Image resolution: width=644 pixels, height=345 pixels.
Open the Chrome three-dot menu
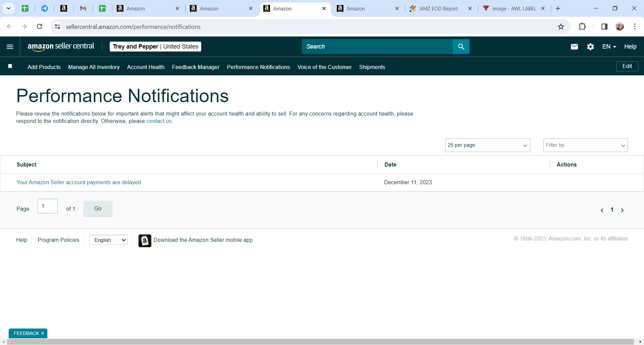click(635, 26)
